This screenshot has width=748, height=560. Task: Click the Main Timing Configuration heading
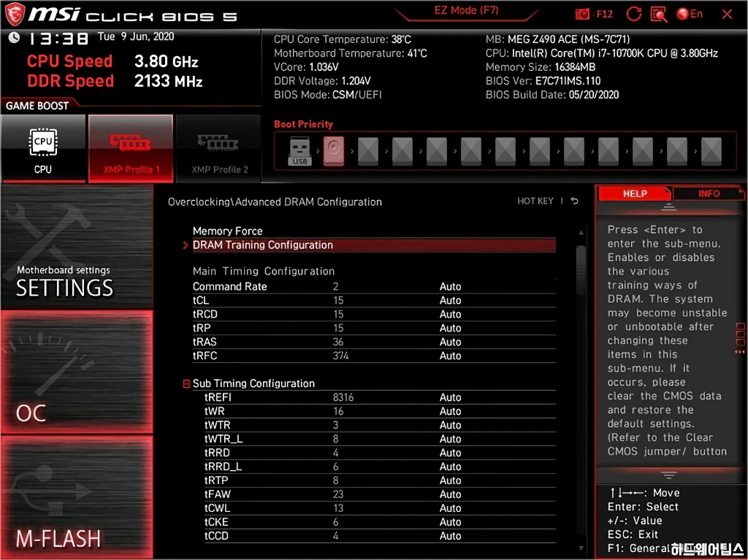(263, 272)
